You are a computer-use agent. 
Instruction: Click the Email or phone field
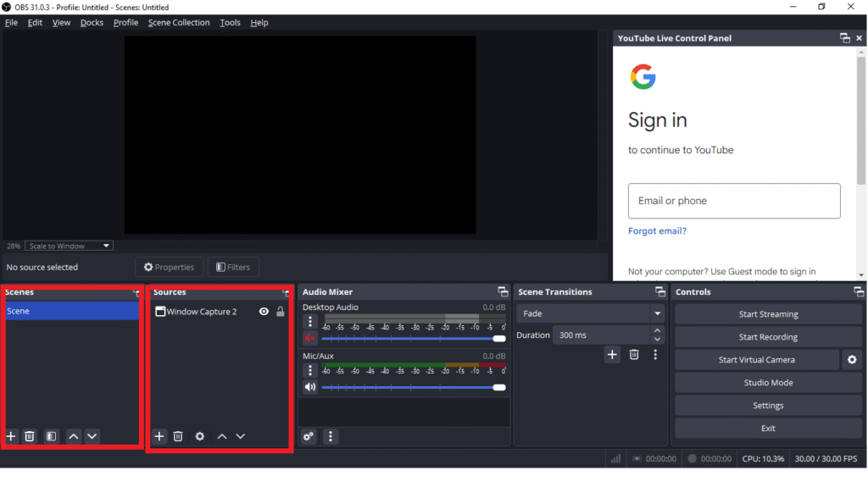point(734,201)
